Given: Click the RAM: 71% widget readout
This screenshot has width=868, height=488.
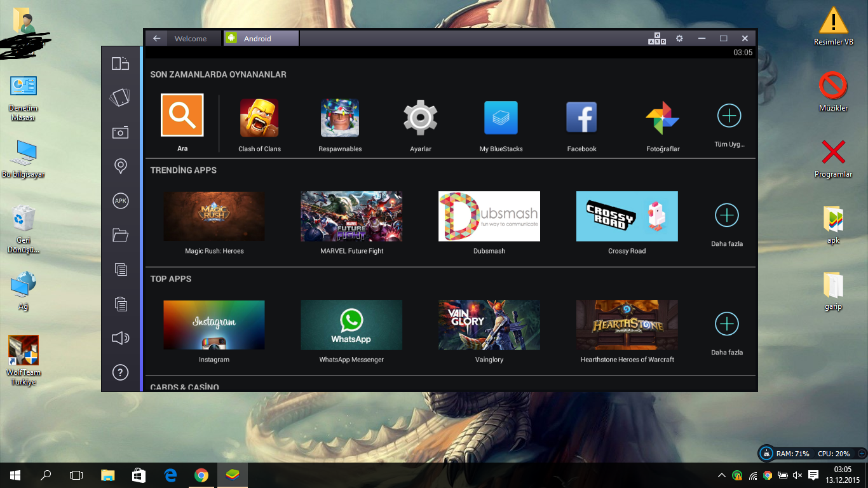Looking at the screenshot, I should [793, 454].
